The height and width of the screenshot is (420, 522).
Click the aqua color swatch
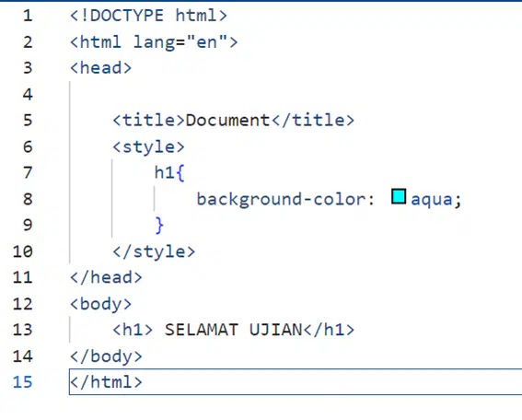point(399,196)
